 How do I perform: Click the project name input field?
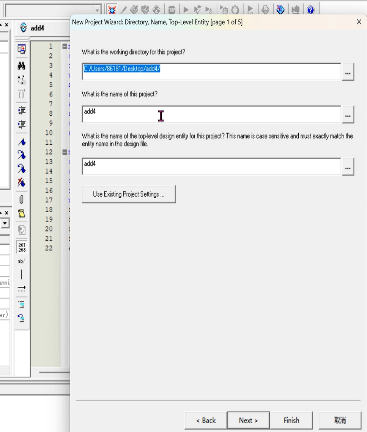212,114
